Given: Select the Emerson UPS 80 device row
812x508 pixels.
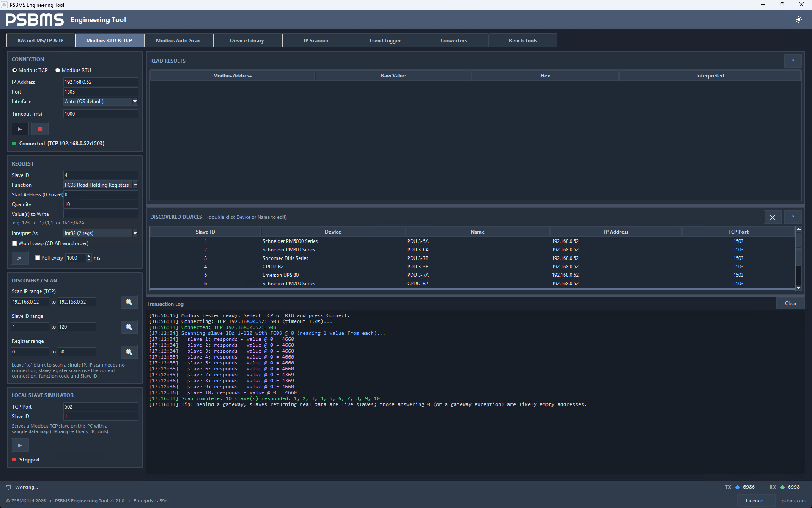Looking at the screenshot, I should click(x=472, y=275).
